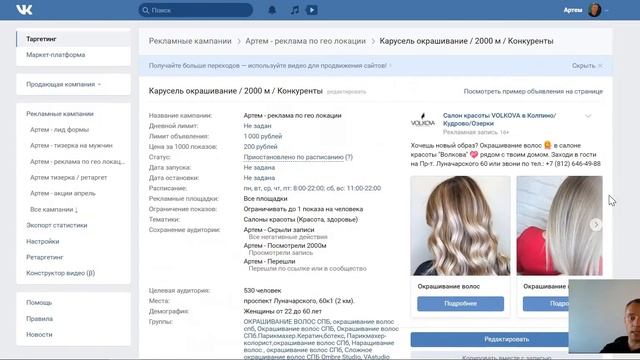
Task: Expand ad post options chevron
Action: (x=588, y=116)
